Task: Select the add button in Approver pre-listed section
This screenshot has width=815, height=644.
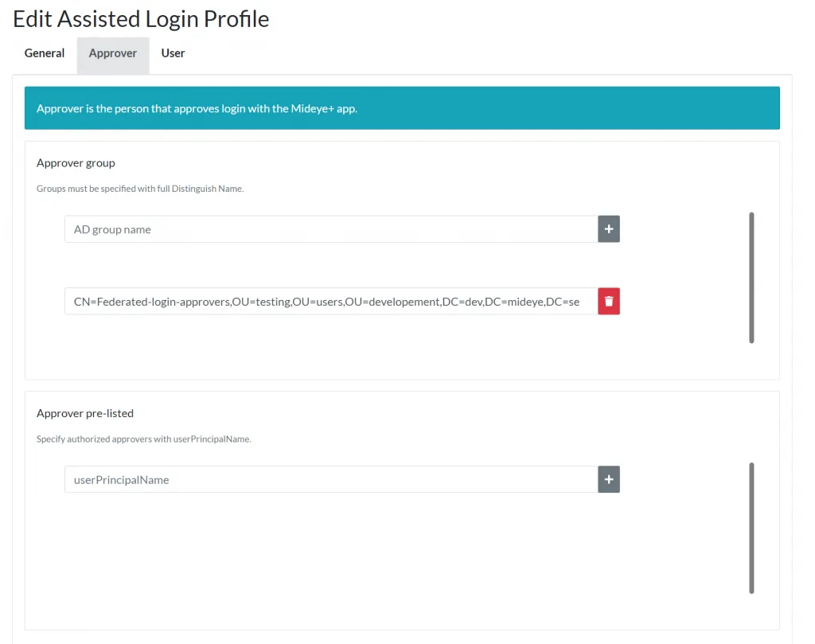Action: [608, 479]
